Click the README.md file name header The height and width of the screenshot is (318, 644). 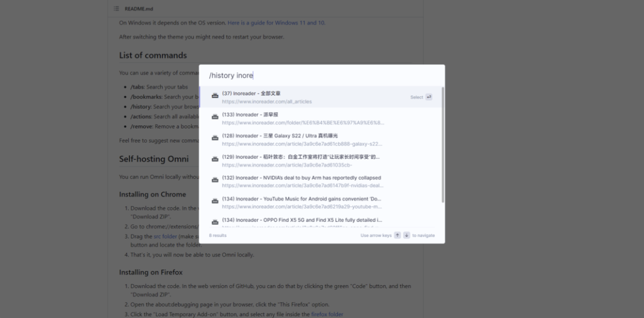tap(139, 8)
